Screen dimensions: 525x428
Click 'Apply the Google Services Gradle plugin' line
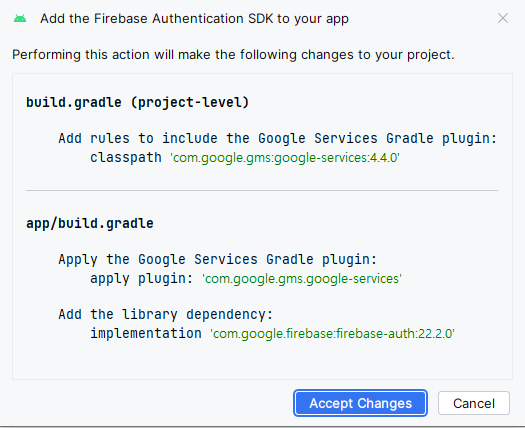point(218,260)
